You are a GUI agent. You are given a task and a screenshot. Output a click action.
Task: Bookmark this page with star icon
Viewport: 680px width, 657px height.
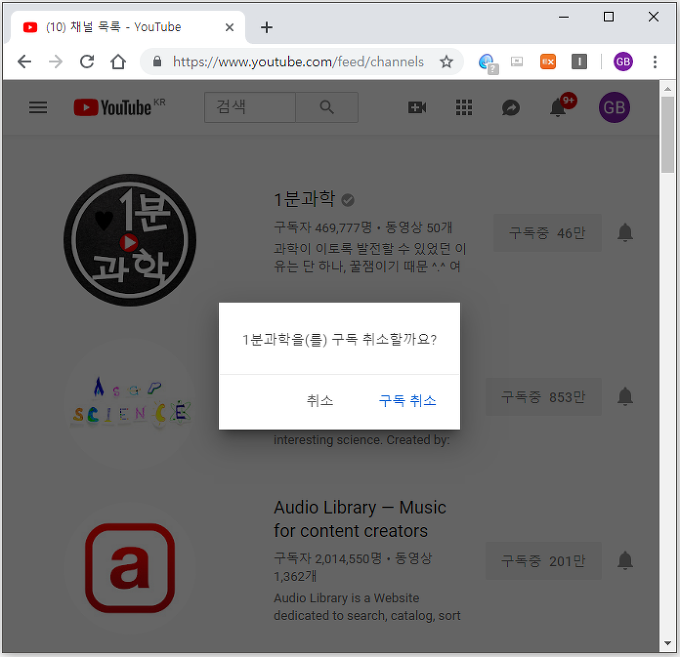tap(446, 62)
